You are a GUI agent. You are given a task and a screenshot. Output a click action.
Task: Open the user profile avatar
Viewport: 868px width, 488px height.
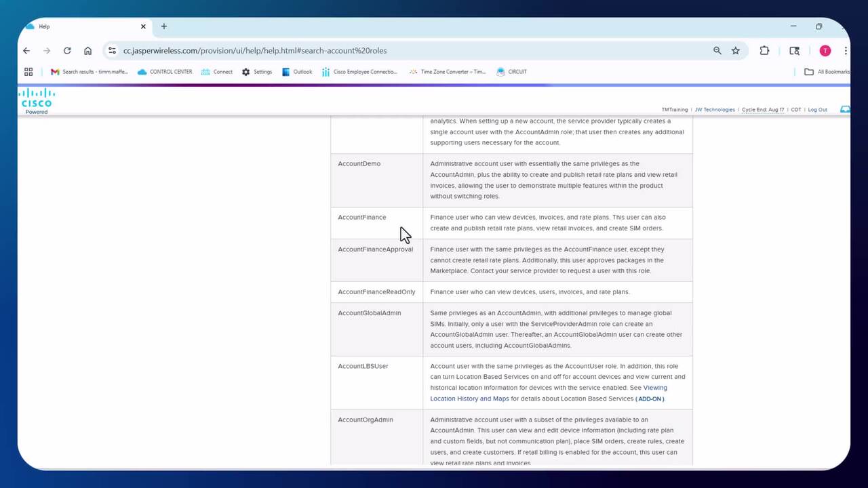tap(825, 51)
